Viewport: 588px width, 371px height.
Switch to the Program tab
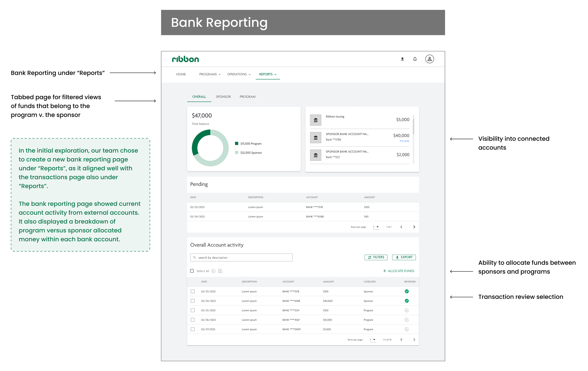pyautogui.click(x=247, y=97)
